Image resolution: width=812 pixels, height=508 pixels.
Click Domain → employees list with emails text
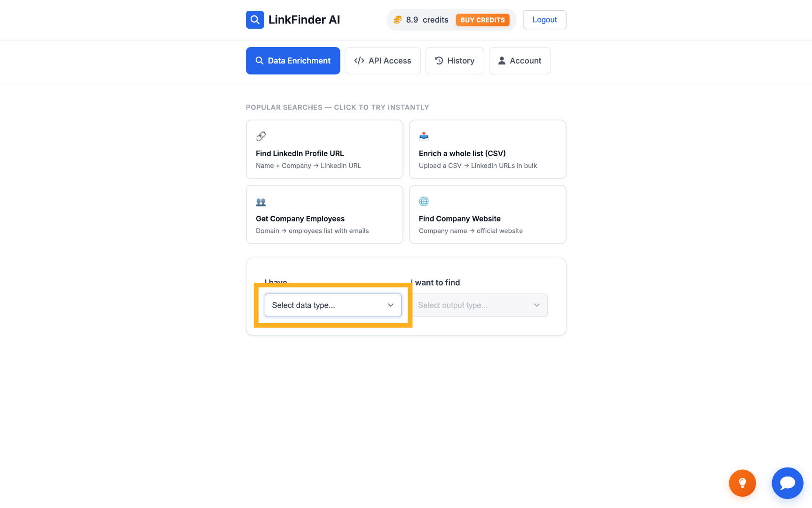tap(312, 231)
